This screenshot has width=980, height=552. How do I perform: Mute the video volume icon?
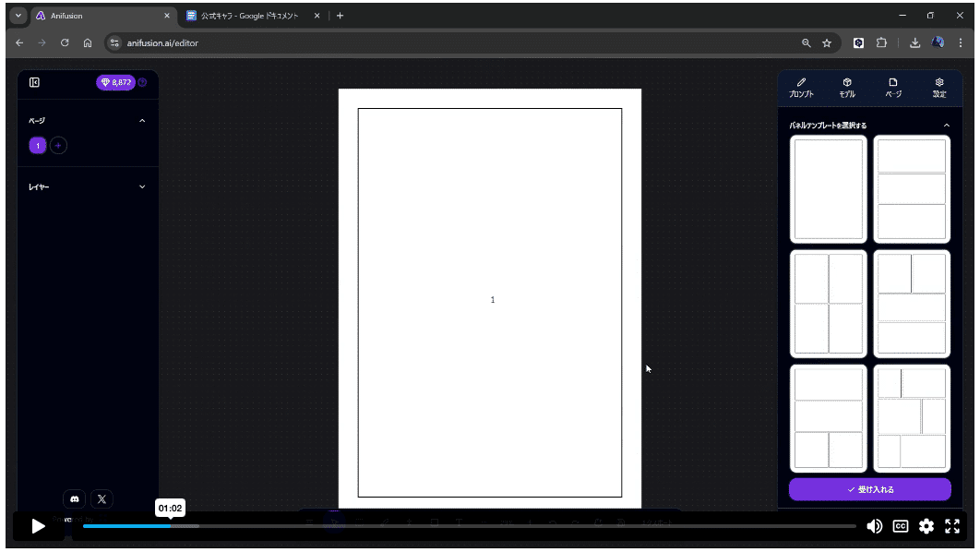(x=875, y=526)
